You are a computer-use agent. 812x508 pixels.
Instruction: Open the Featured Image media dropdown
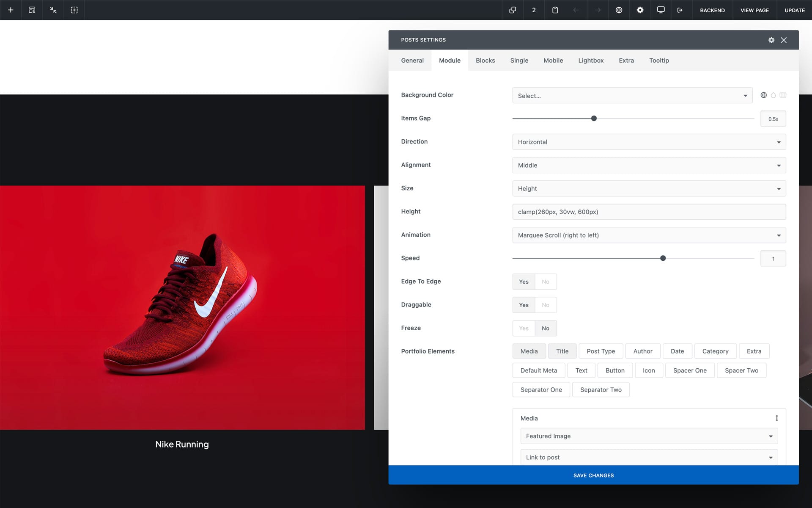649,436
